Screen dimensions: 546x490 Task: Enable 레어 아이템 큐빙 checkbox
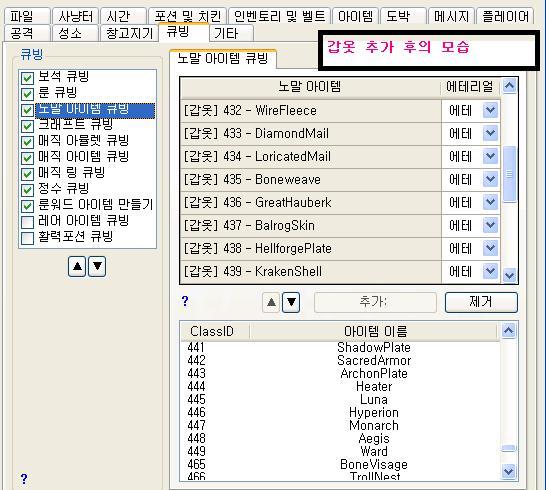27,222
